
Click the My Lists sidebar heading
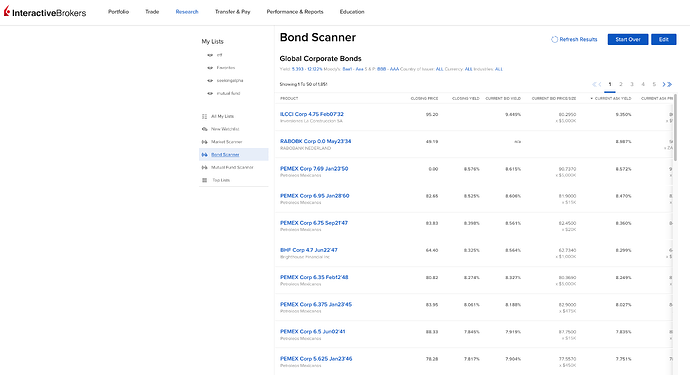coord(213,42)
